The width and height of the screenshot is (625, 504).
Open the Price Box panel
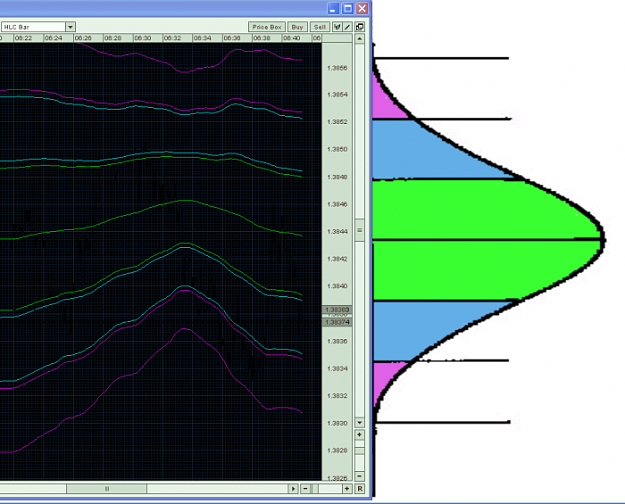267,27
